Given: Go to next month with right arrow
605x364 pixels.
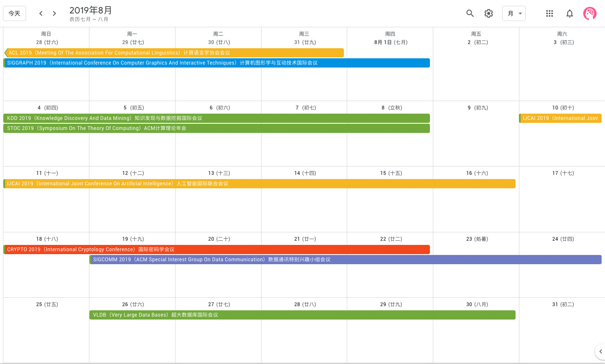Looking at the screenshot, I should [x=54, y=13].
